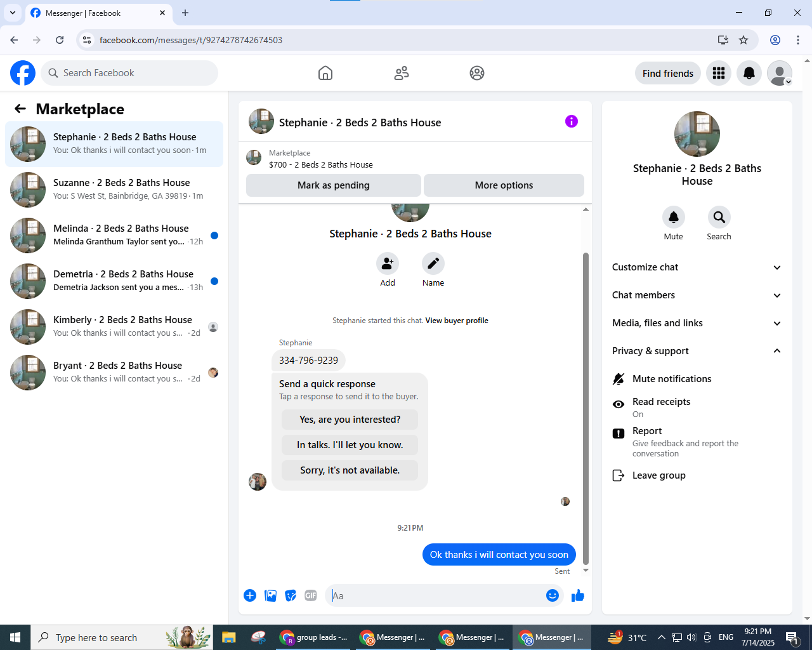Open a new browser tab

[185, 13]
